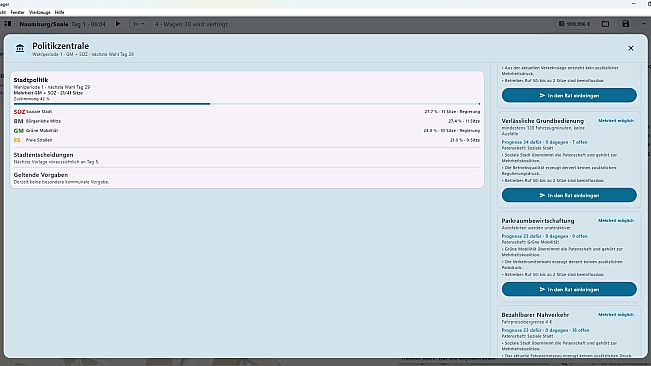Open the Werkzeuge menu

(x=39, y=12)
